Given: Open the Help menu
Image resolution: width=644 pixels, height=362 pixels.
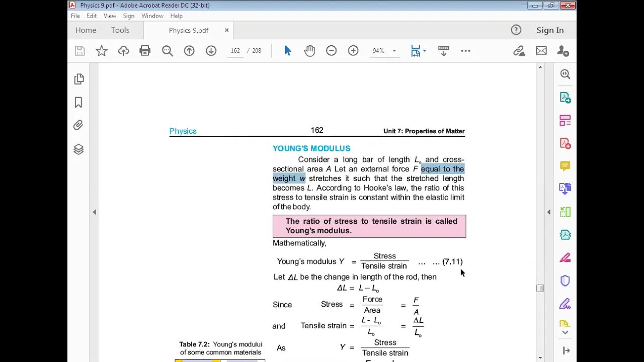Looking at the screenshot, I should coord(176,16).
